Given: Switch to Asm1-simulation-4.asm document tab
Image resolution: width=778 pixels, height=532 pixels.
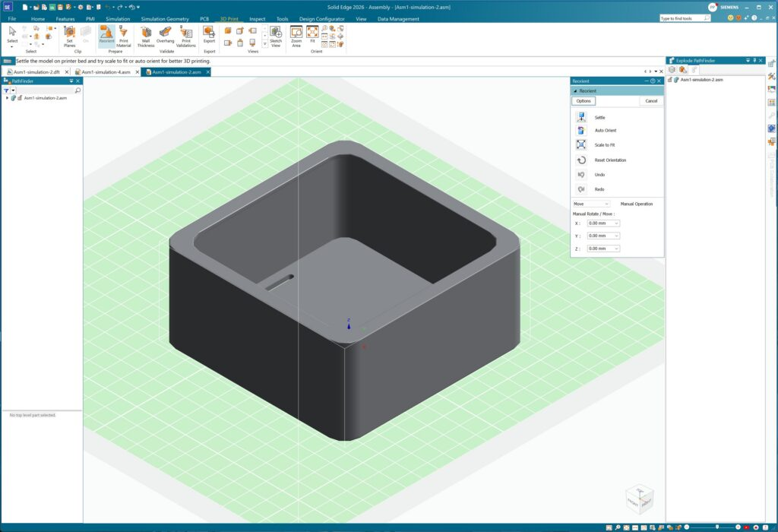Looking at the screenshot, I should pos(106,72).
